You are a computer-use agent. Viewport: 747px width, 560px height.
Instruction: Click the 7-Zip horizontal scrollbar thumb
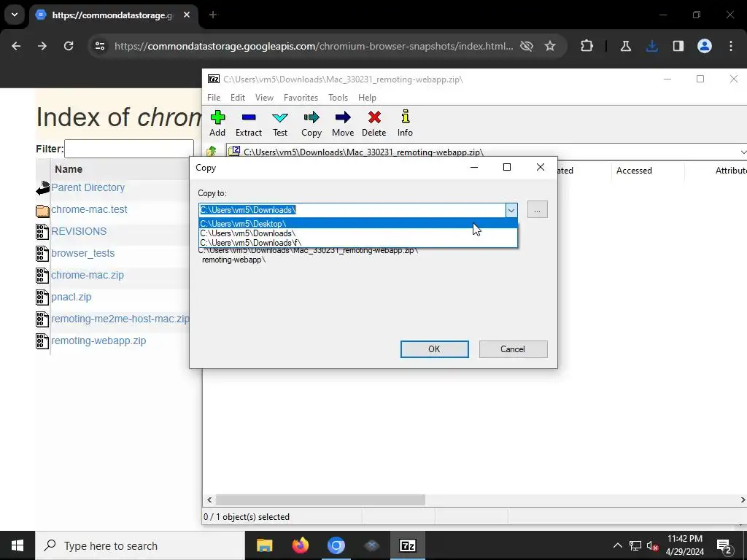[x=320, y=500]
